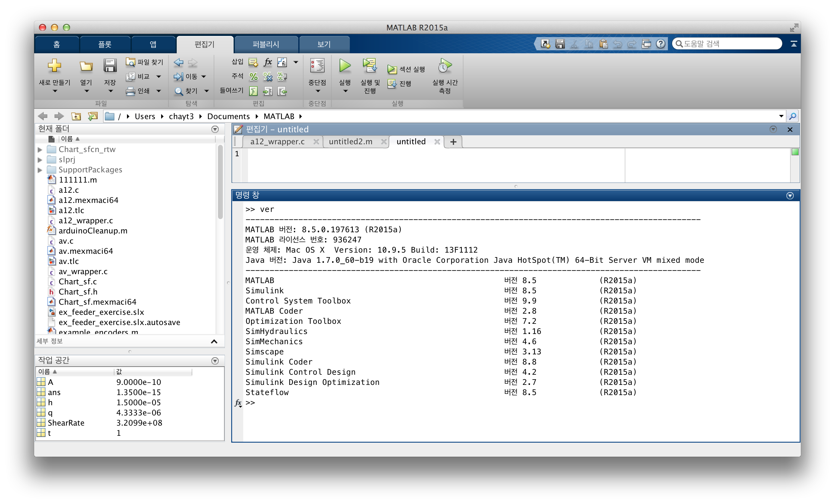Click the Smart Indent icon
The image size is (835, 504).
point(253,91)
